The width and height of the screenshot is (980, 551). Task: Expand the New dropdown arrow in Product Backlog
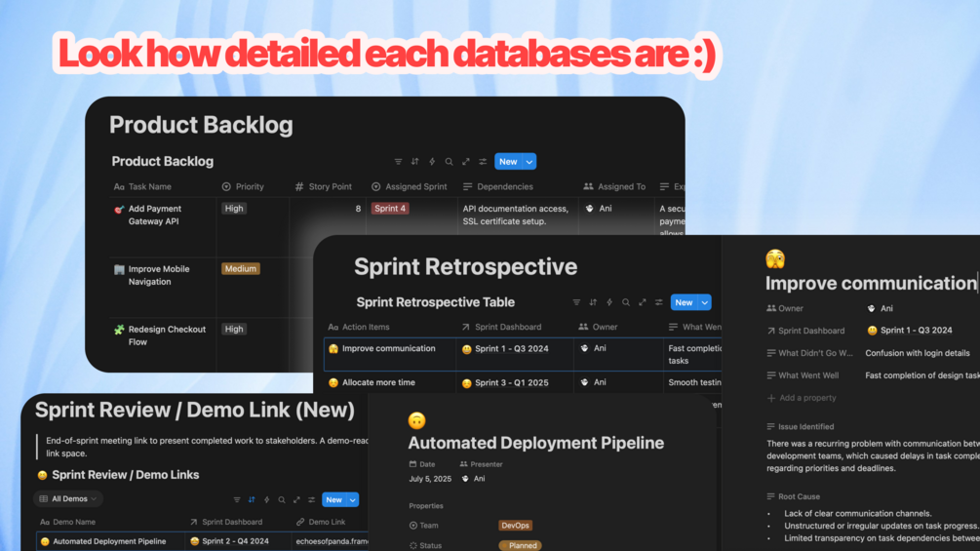529,162
